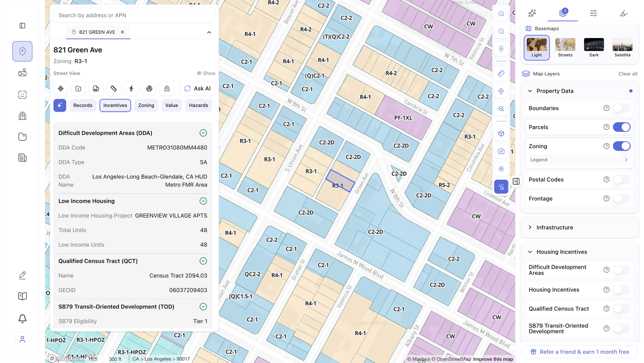Enable the Qualified Census Tract switch
The height and width of the screenshot is (363, 644).
621,309
